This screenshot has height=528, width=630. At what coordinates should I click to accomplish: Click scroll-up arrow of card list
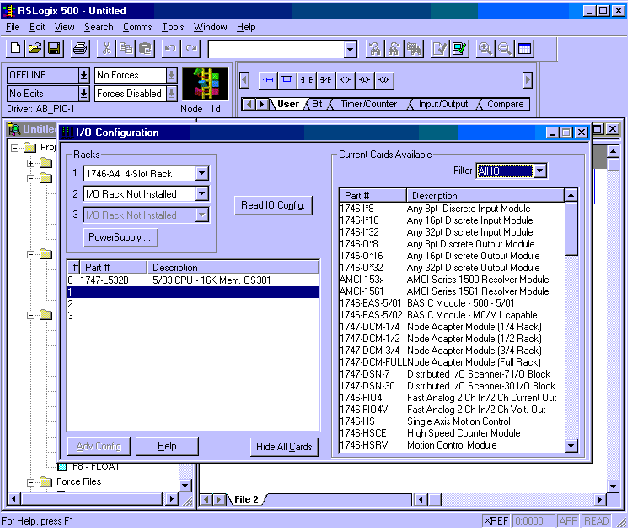pos(571,196)
